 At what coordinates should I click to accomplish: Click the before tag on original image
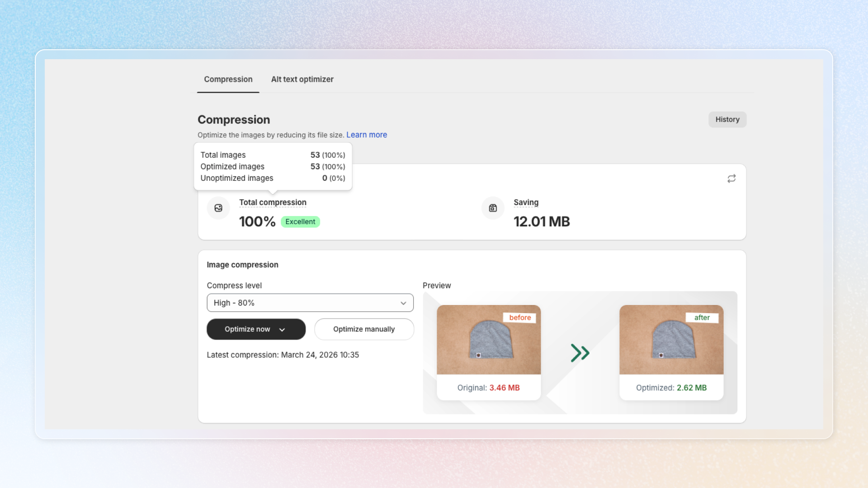coord(519,318)
